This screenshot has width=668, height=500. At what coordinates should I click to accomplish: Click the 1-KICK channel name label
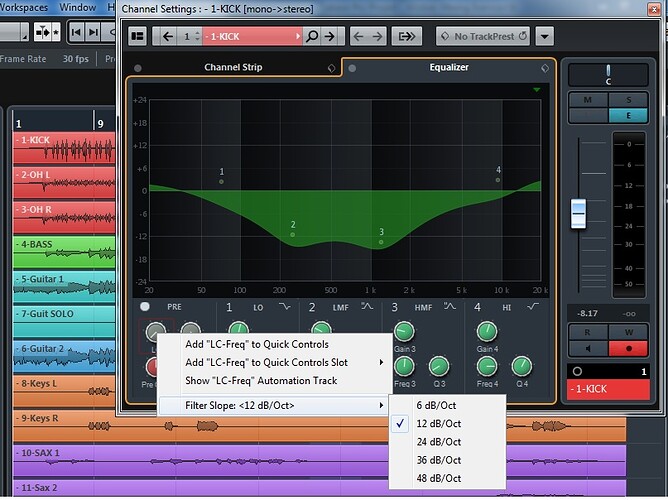pos(608,389)
